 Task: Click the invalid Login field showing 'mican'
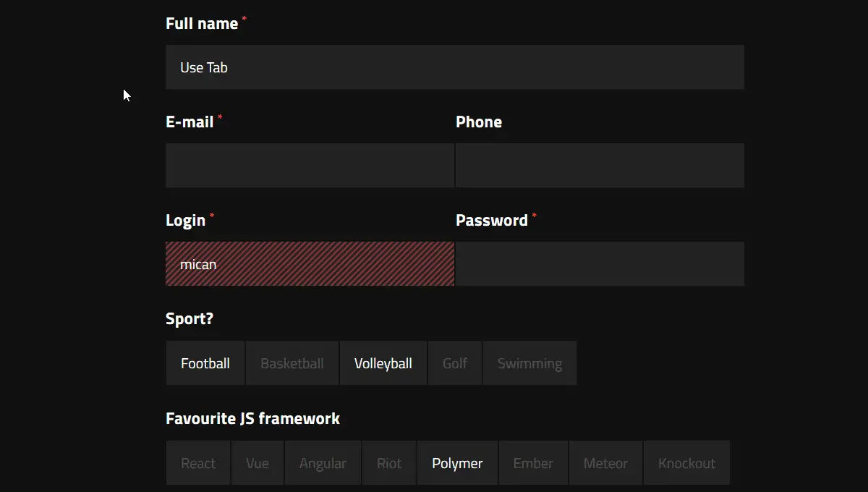310,263
